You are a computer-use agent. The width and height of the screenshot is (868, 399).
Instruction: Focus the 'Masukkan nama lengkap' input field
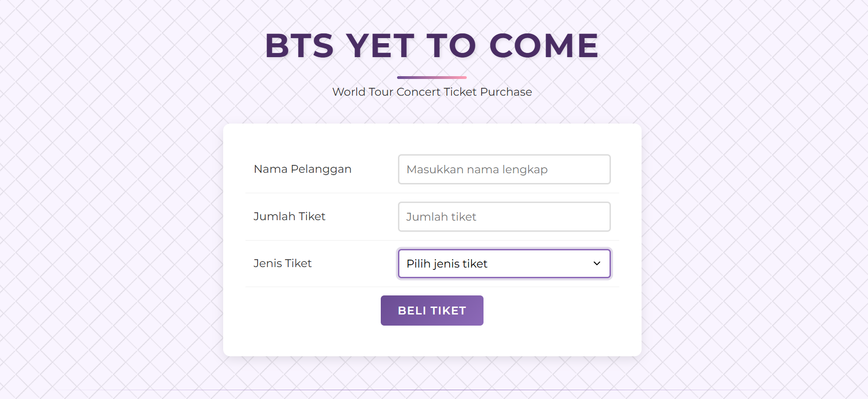(x=504, y=169)
